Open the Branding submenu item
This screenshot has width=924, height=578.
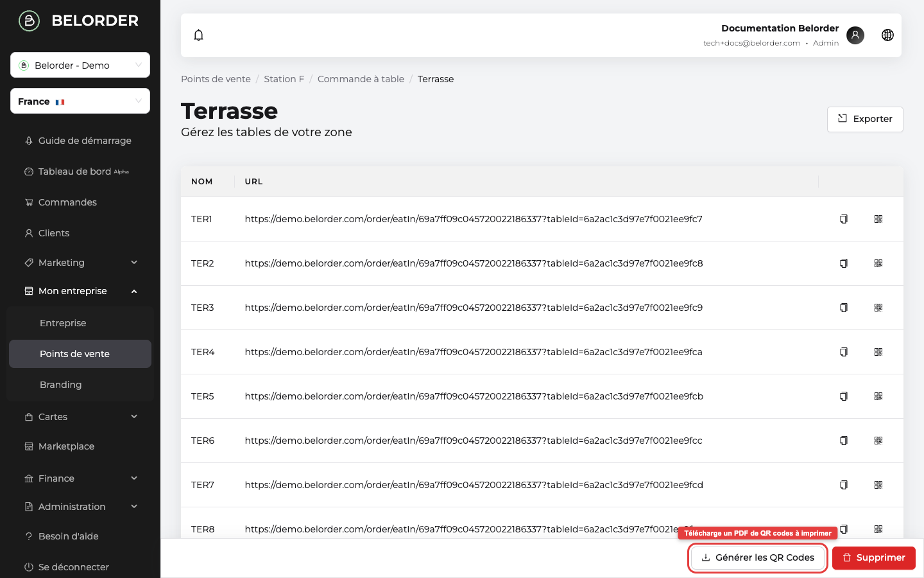(80, 385)
